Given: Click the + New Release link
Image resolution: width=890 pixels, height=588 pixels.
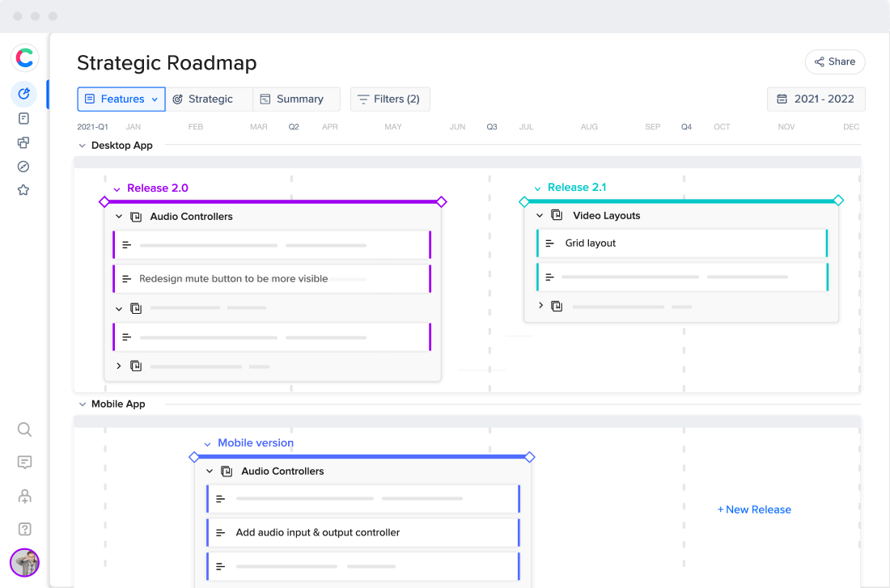Looking at the screenshot, I should pos(754,510).
